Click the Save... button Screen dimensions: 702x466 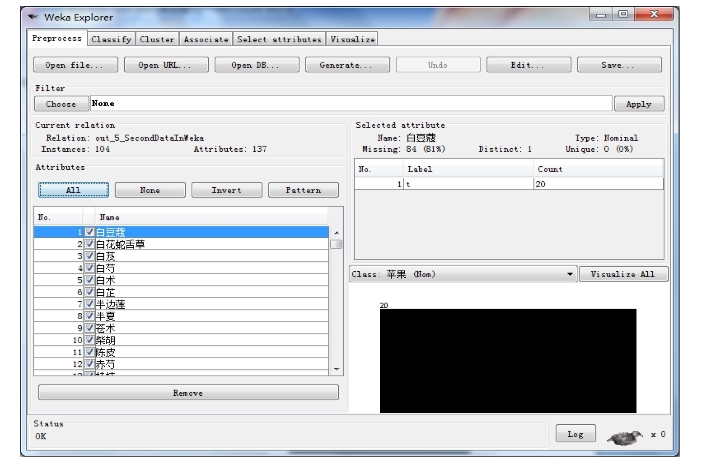point(619,65)
